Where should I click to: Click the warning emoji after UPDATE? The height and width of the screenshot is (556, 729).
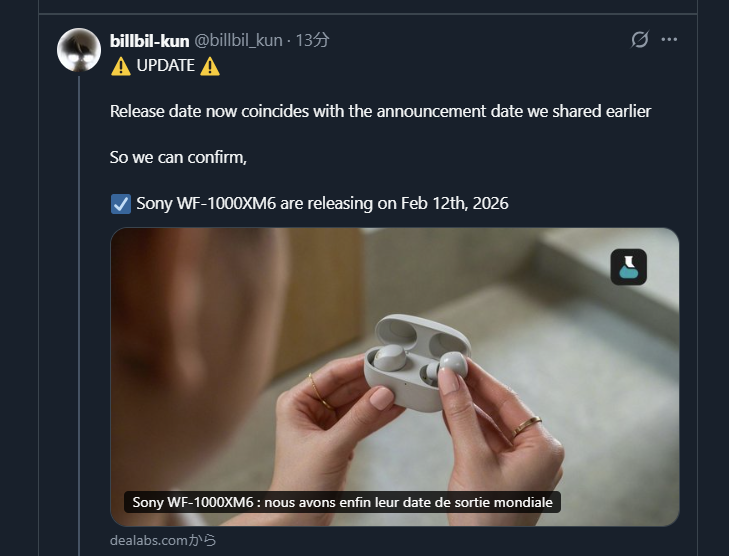point(210,67)
